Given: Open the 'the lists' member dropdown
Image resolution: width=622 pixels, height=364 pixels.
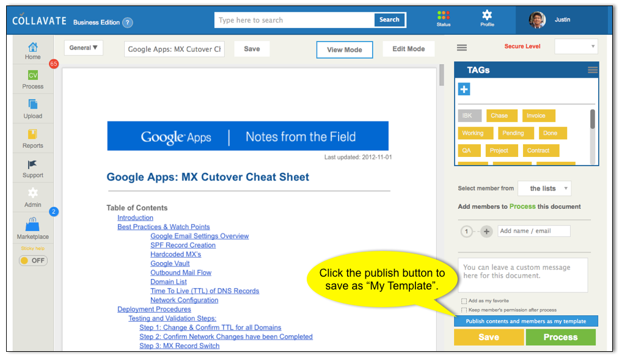Looking at the screenshot, I should point(544,188).
